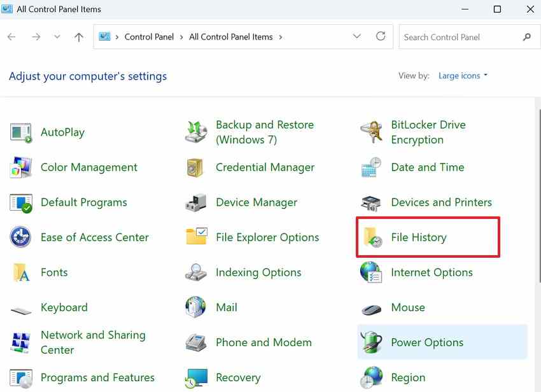
Task: Click the Control Panel breadcrumb
Action: [149, 37]
